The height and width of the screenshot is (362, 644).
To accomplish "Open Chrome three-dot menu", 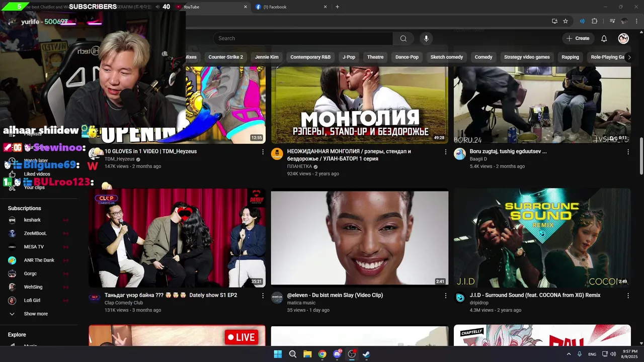I will coord(636,21).
